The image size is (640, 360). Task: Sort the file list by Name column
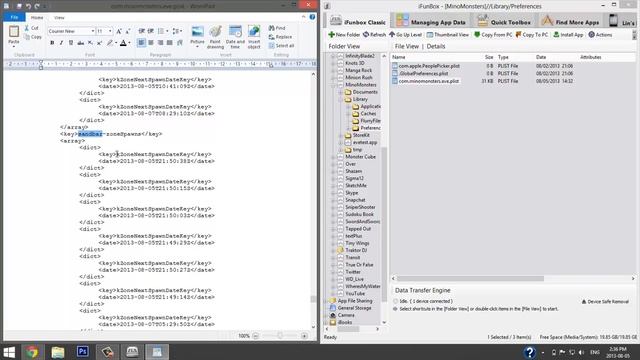click(399, 57)
